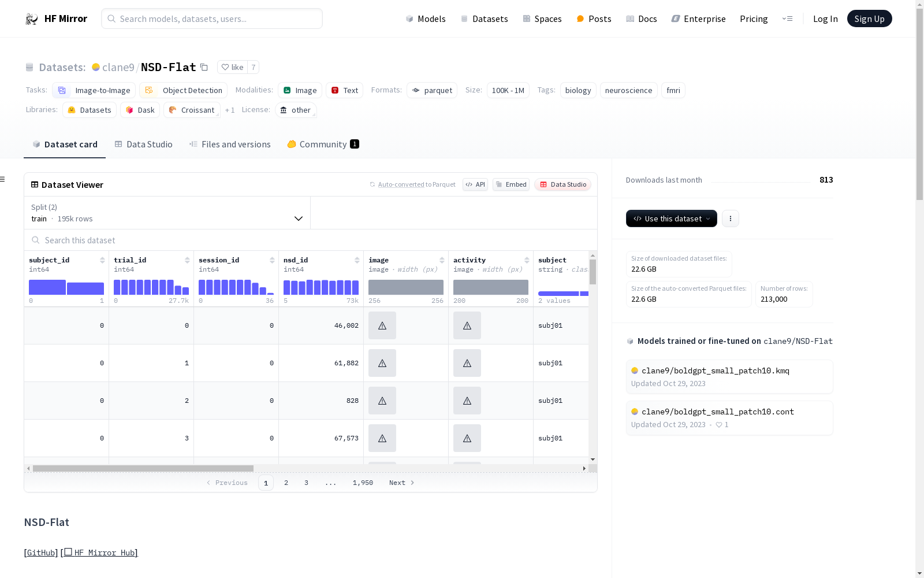This screenshot has width=924, height=578.
Task: Open the image warning icon for nsd_id 67,573
Action: click(x=382, y=438)
